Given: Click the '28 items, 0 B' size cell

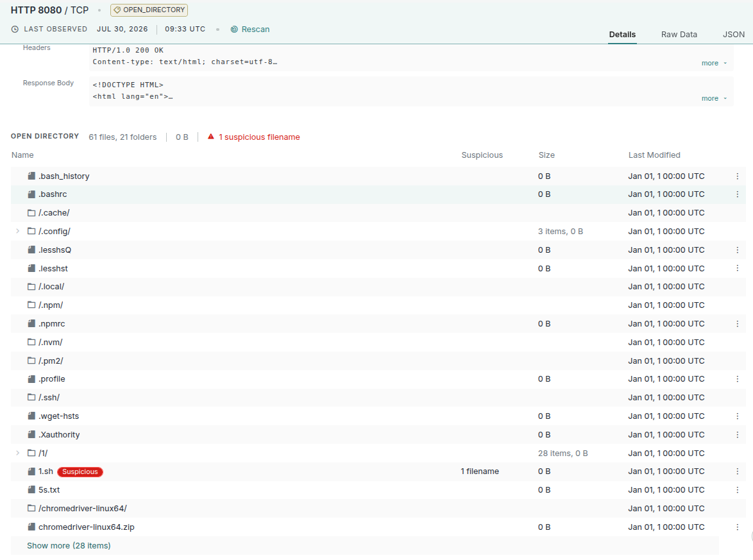Looking at the screenshot, I should coord(563,454).
